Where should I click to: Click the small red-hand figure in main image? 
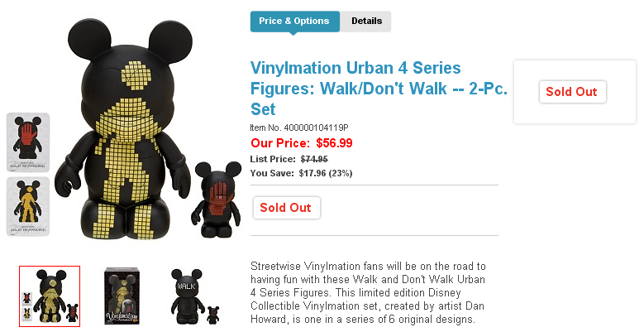pyautogui.click(x=215, y=195)
